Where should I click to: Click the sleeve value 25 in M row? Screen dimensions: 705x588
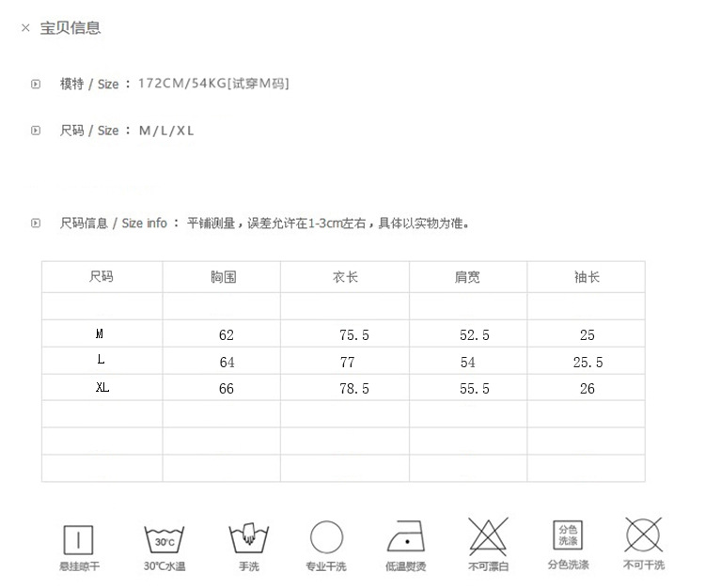(x=587, y=334)
